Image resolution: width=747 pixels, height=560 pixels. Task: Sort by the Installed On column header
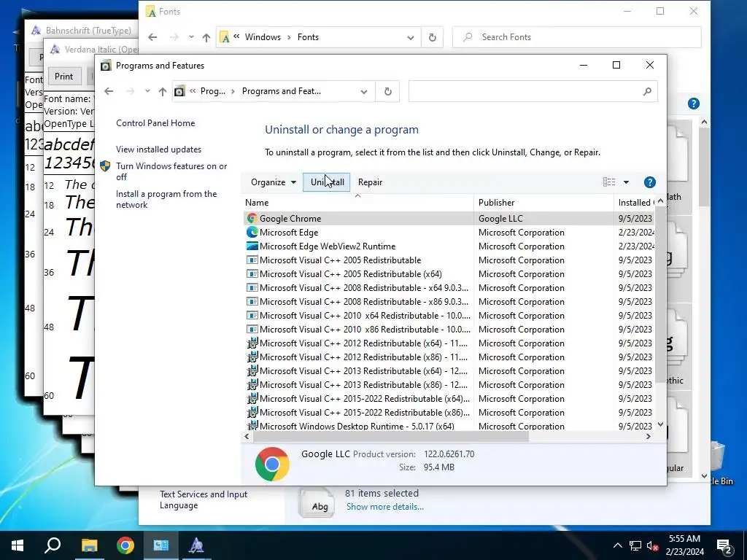coord(635,203)
